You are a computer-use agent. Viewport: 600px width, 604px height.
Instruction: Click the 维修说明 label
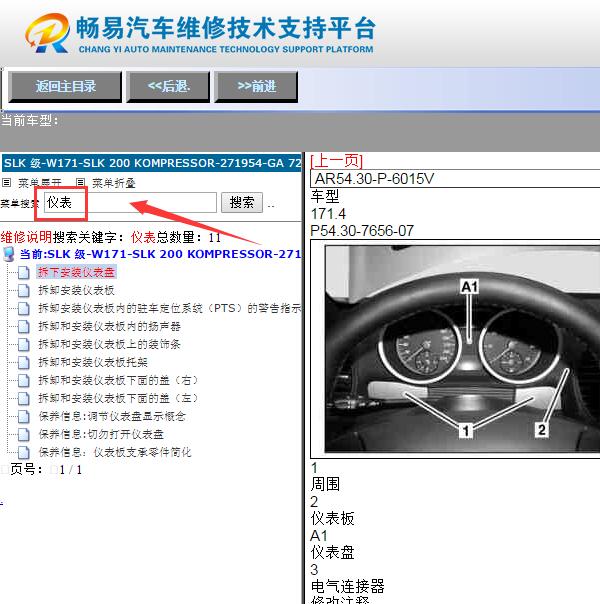coord(26,237)
